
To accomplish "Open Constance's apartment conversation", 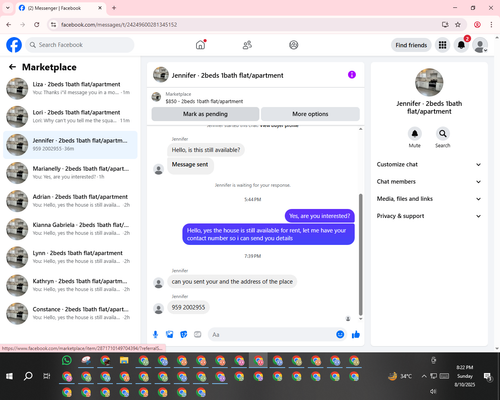I will [x=70, y=313].
